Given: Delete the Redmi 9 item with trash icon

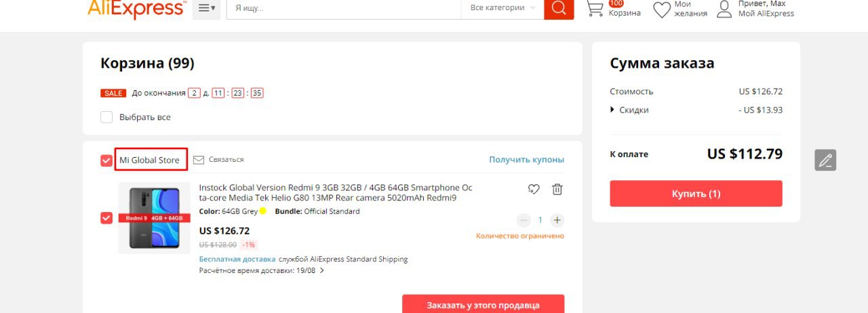Looking at the screenshot, I should click(557, 190).
